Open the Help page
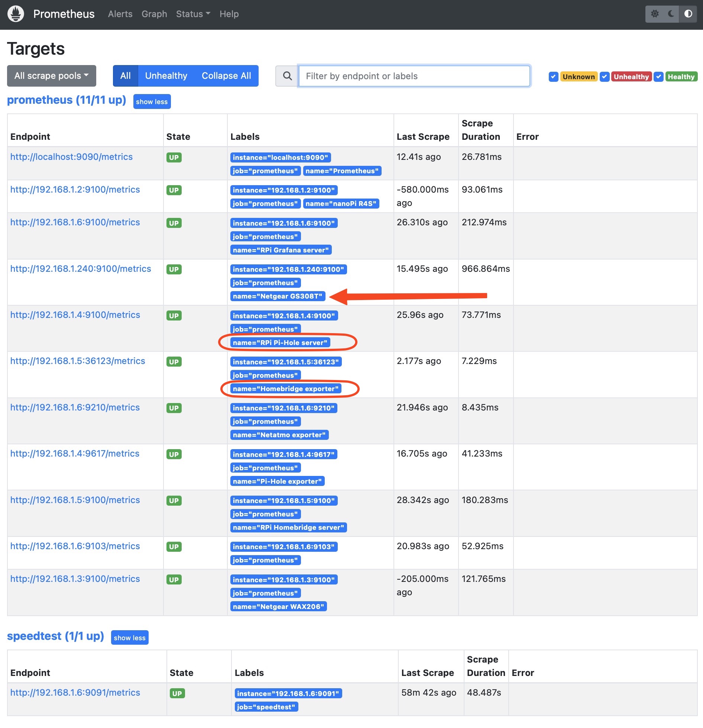The width and height of the screenshot is (703, 728). coord(229,14)
